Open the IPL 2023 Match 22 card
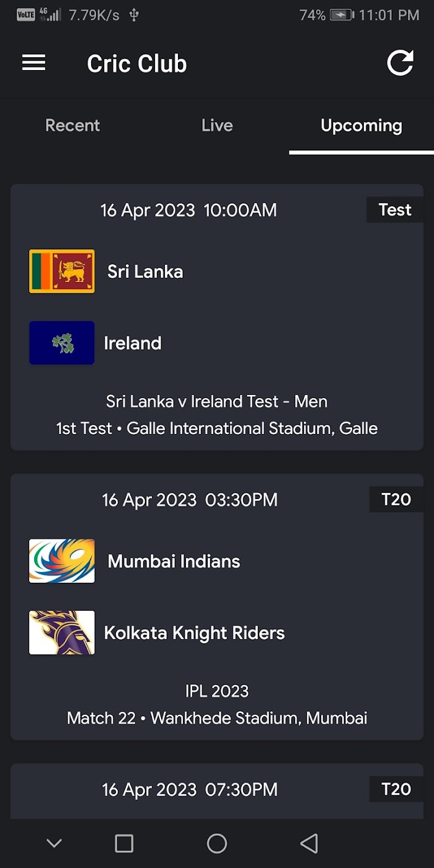 pyautogui.click(x=217, y=607)
